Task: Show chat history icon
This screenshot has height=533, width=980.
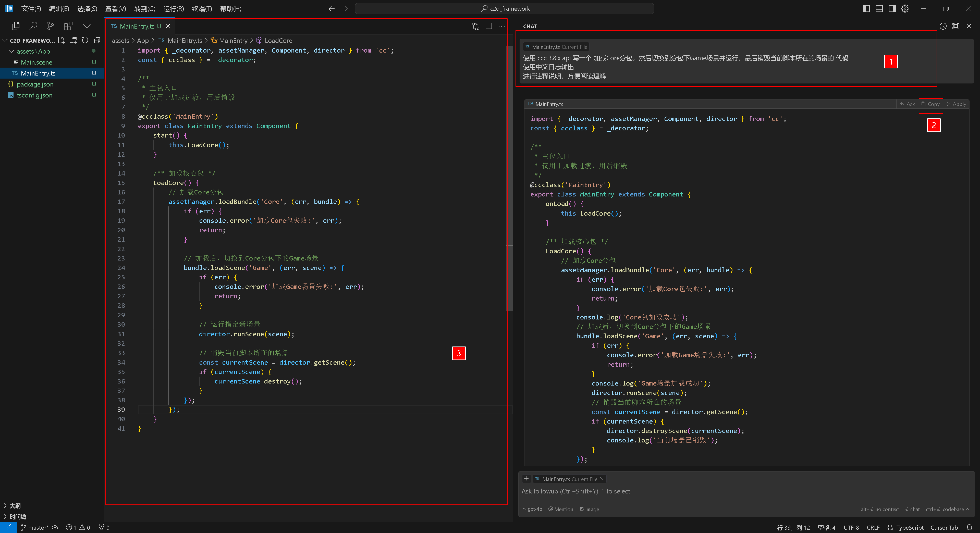Action: [943, 26]
